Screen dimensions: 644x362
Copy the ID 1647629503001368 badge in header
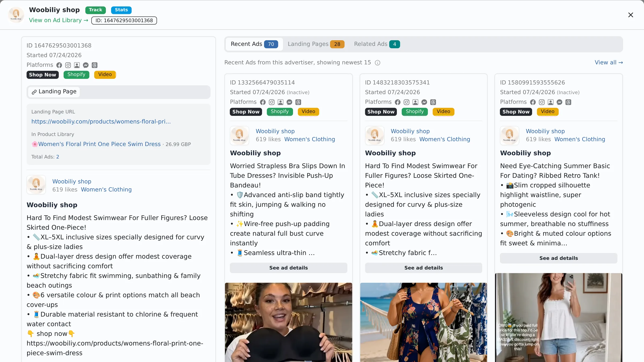(124, 20)
